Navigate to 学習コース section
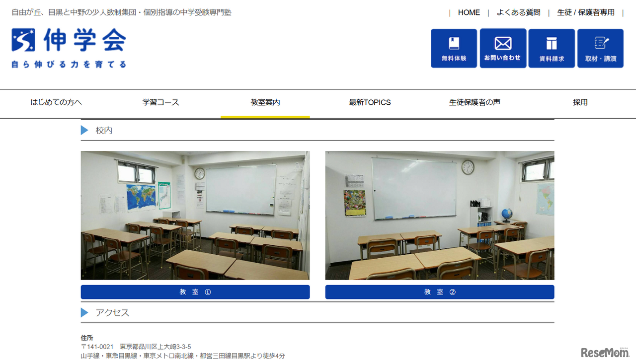 161,102
